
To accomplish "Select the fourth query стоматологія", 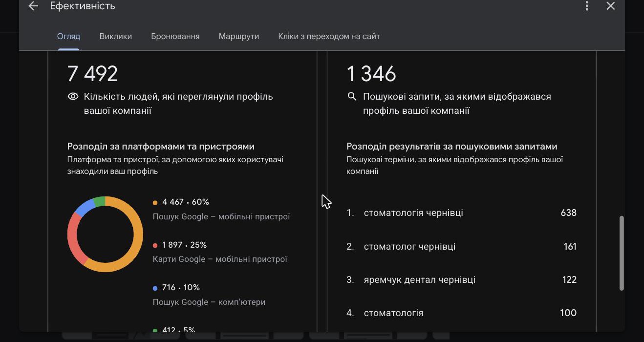I will 393,313.
